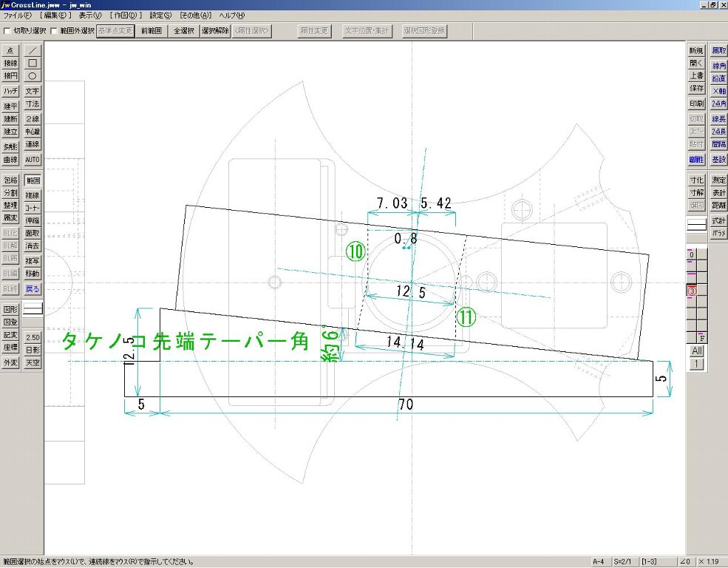
Task: Open line attribute swatch in left toolbar
Action: 33,309
